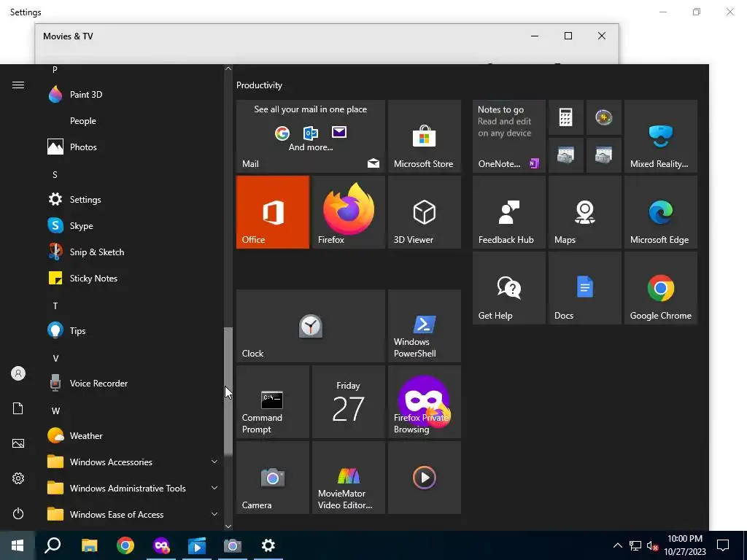The height and width of the screenshot is (560, 747).
Task: Click the Windows Start button
Action: (x=18, y=545)
